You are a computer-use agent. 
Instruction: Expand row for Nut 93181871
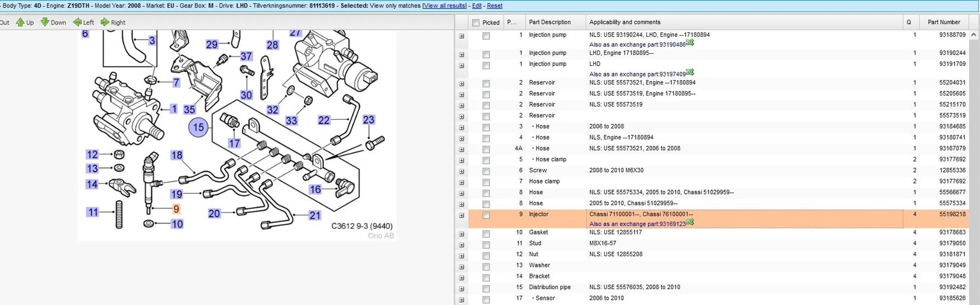click(461, 256)
